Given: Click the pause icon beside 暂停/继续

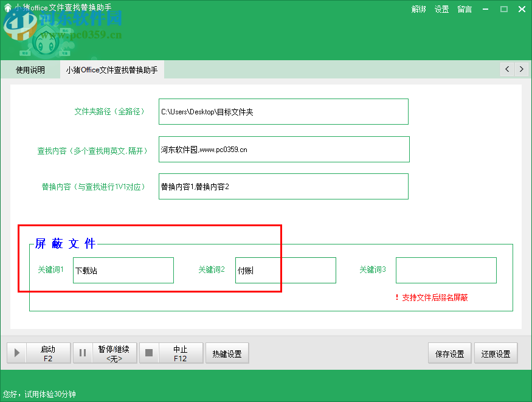Looking at the screenshot, I should coord(83,353).
